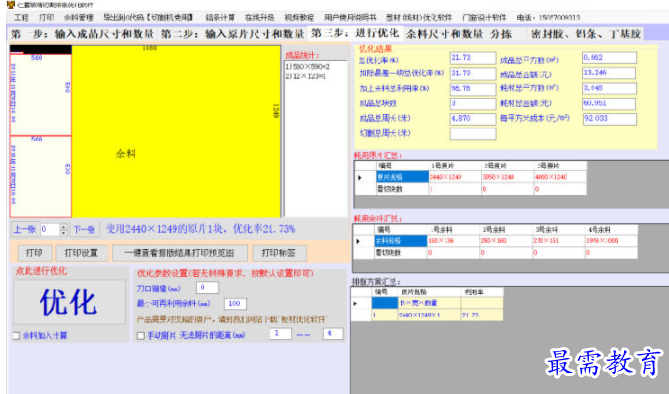Screen dimensions: 669x394
Task: Enable the 手动掰片 checkbox
Action: click(x=140, y=336)
